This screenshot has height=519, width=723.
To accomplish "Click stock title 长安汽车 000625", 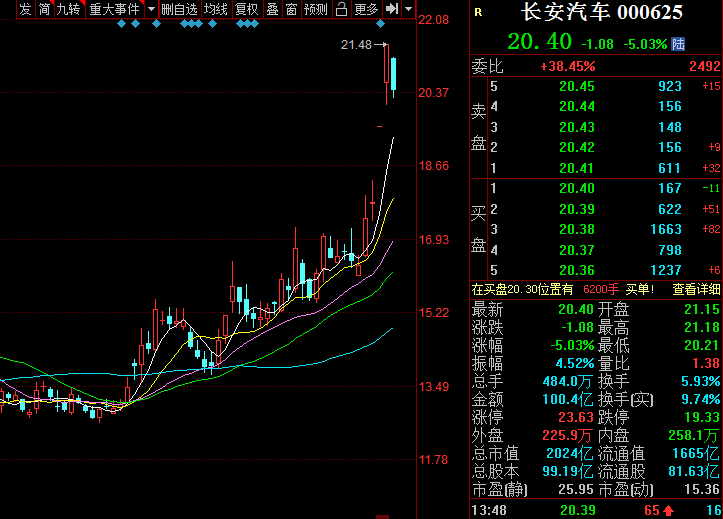I will click(x=602, y=12).
